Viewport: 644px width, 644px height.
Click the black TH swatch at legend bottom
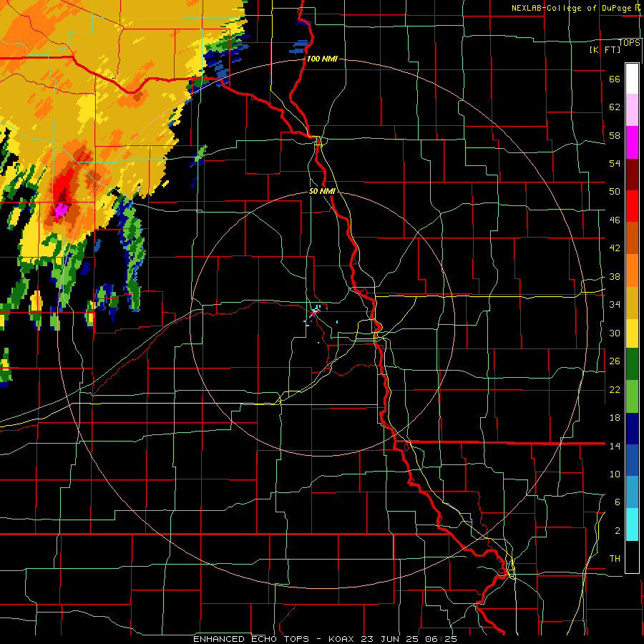pos(632,557)
